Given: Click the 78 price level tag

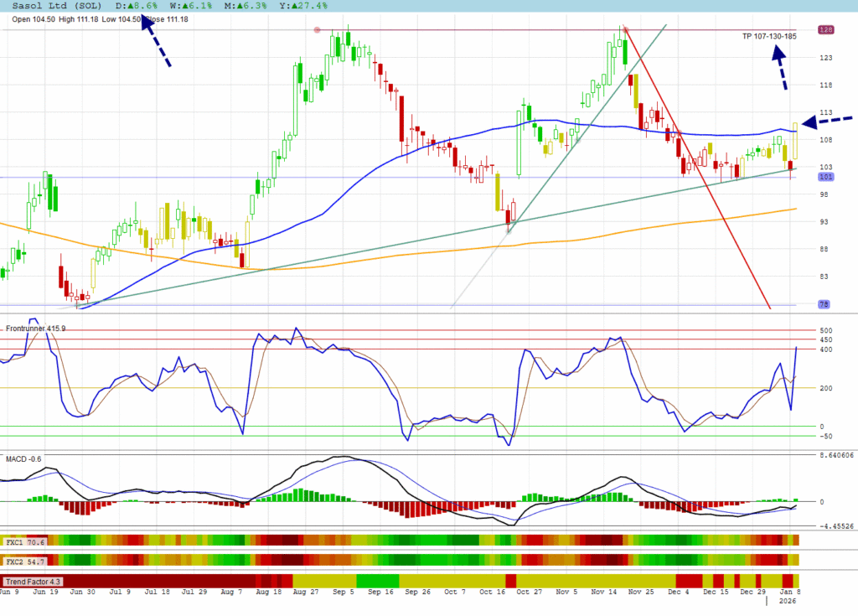Looking at the screenshot, I should point(825,304).
